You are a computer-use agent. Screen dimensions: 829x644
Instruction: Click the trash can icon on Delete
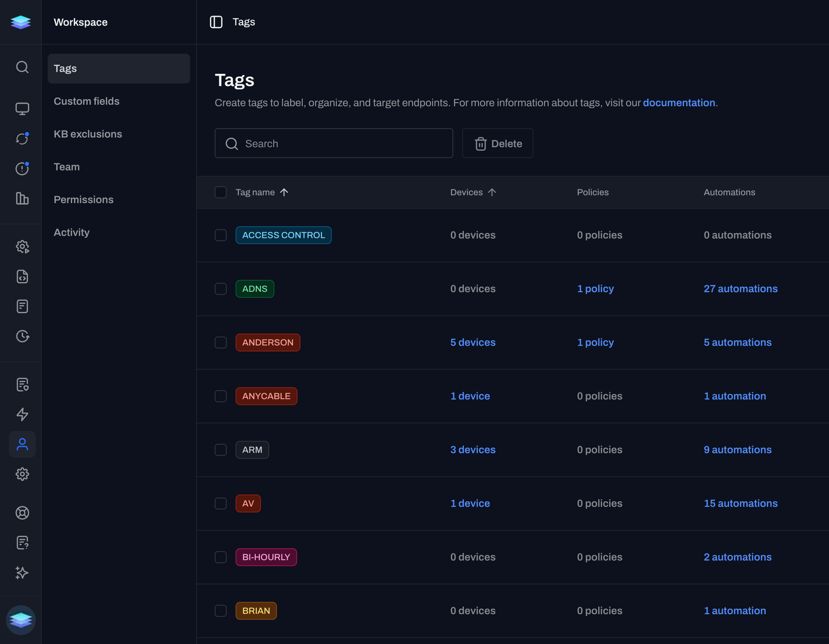click(x=481, y=144)
